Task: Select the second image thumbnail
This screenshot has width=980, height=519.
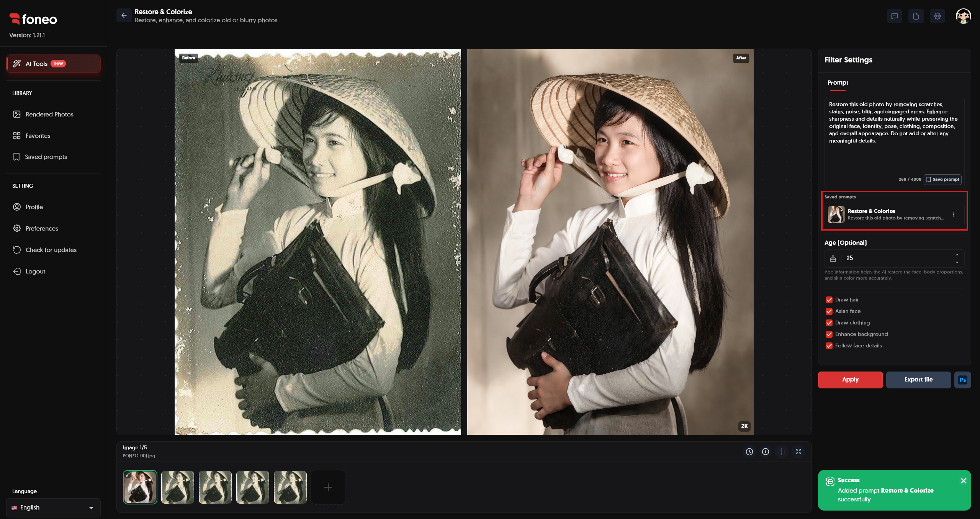Action: tap(178, 487)
